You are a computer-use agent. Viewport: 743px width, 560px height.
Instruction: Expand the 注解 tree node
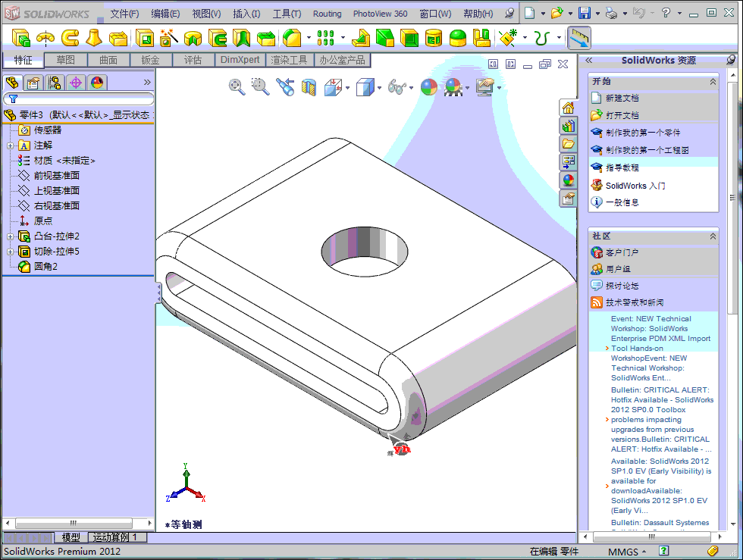10,146
